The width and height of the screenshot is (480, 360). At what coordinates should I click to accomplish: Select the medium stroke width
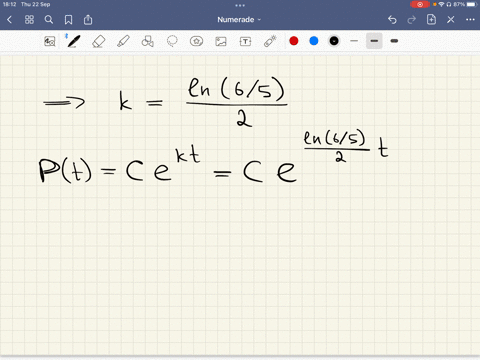coord(374,41)
